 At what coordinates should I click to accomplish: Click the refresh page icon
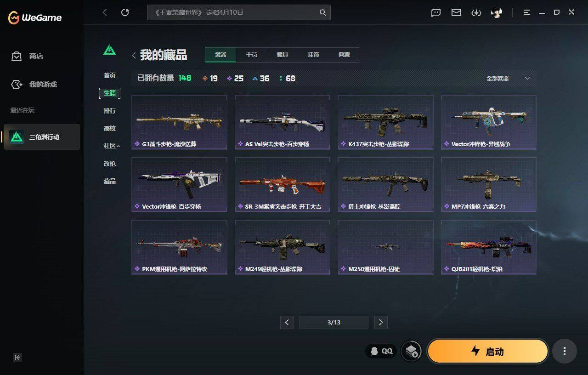(125, 12)
